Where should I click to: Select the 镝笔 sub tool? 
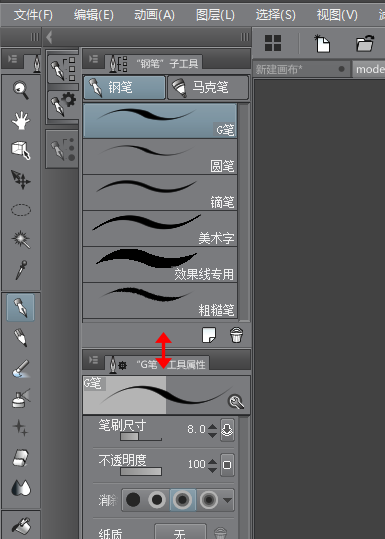point(160,192)
